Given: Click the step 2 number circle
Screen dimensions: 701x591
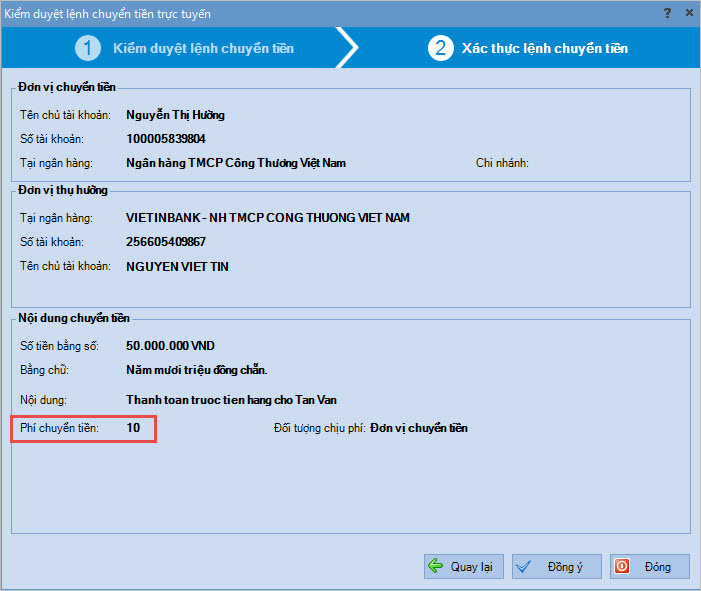Looking at the screenshot, I should coord(440,48).
